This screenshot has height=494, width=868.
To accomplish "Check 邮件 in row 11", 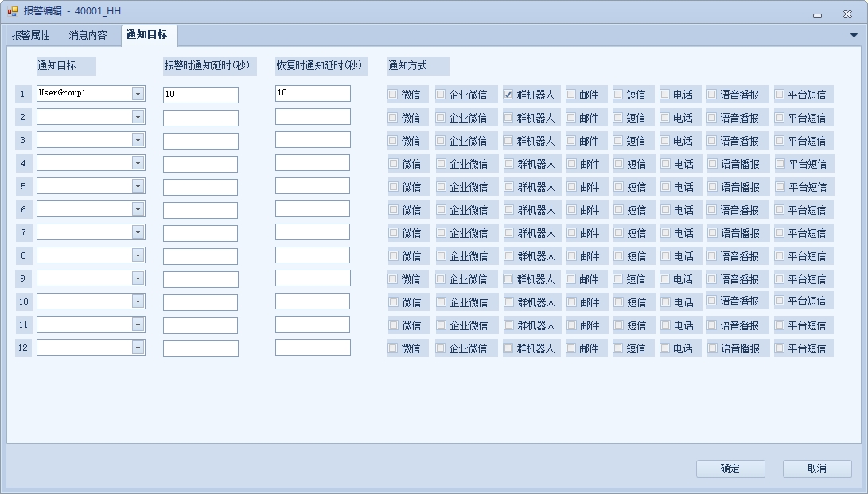I will [571, 325].
